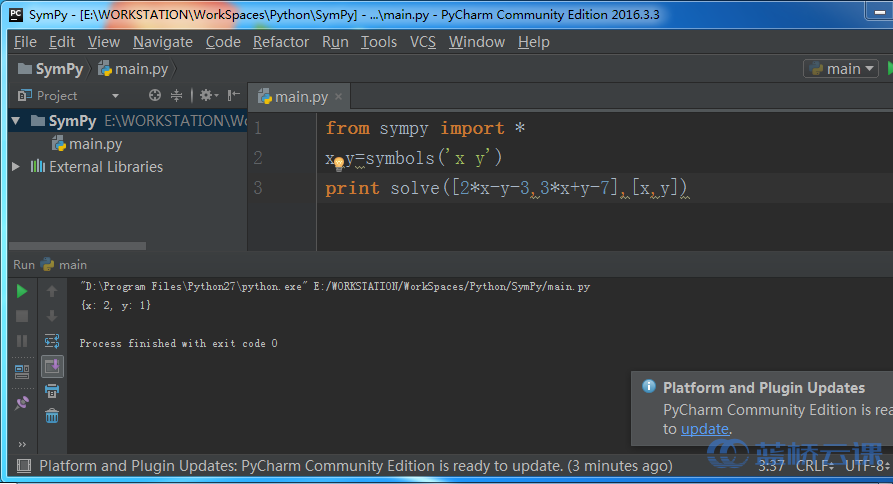
Task: Expand the External Libraries node
Action: click(x=16, y=167)
